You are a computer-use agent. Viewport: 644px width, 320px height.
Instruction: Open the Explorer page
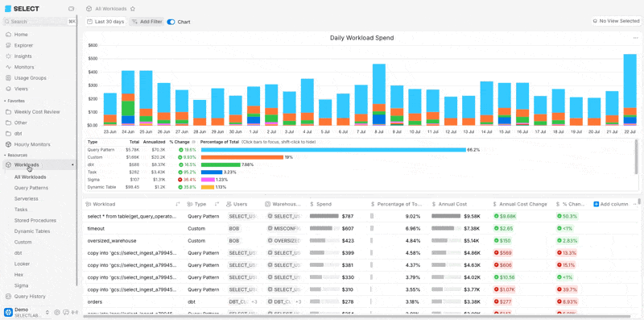23,45
